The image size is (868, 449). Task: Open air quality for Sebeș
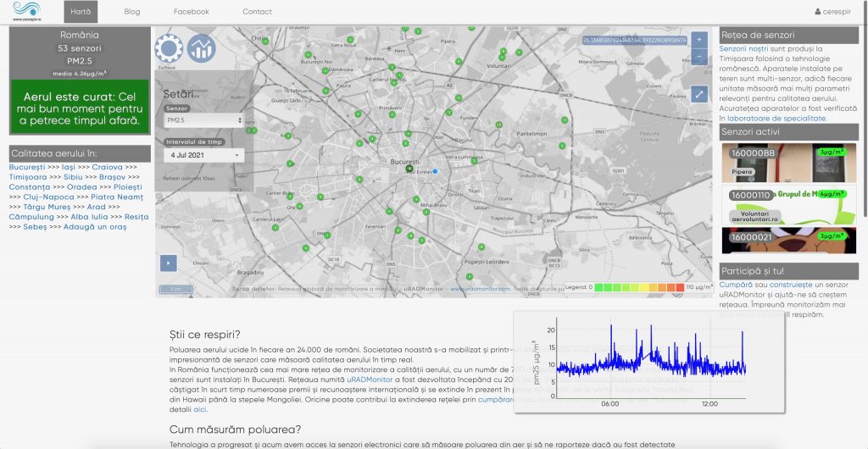(35, 227)
